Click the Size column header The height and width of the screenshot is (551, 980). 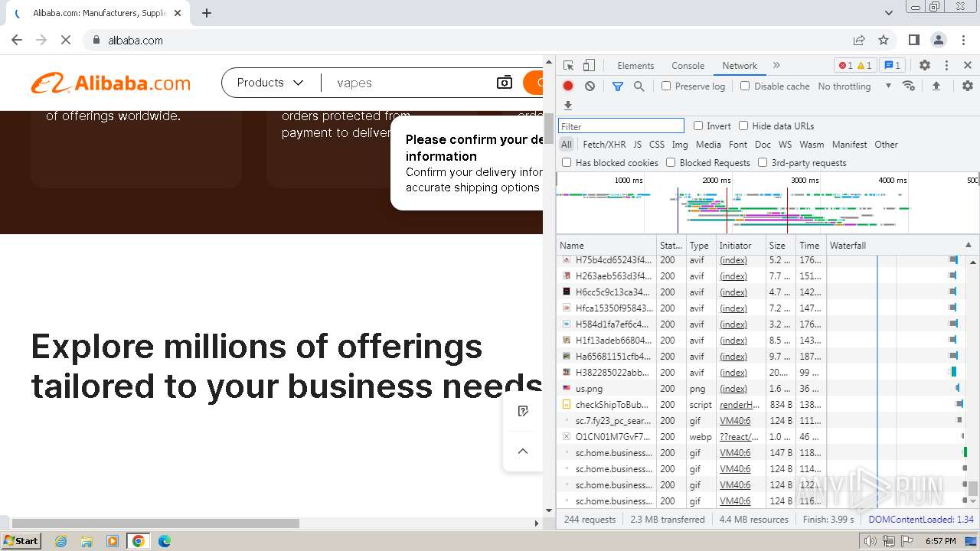[781, 245]
